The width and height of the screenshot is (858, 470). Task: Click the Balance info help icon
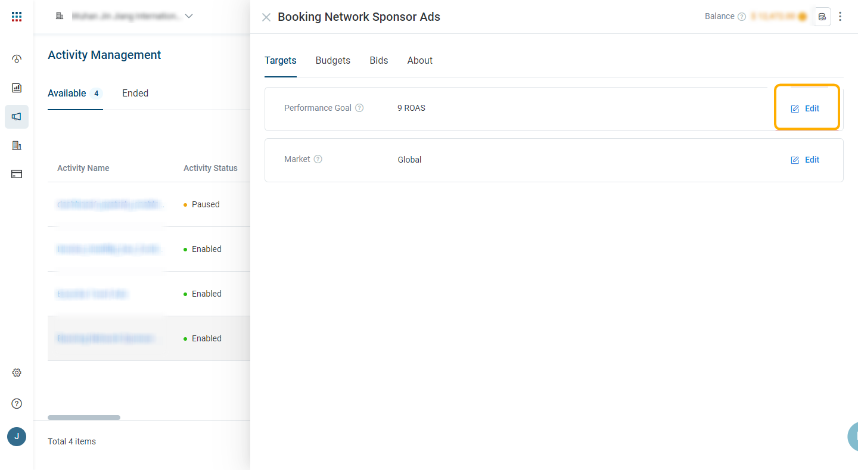point(741,16)
